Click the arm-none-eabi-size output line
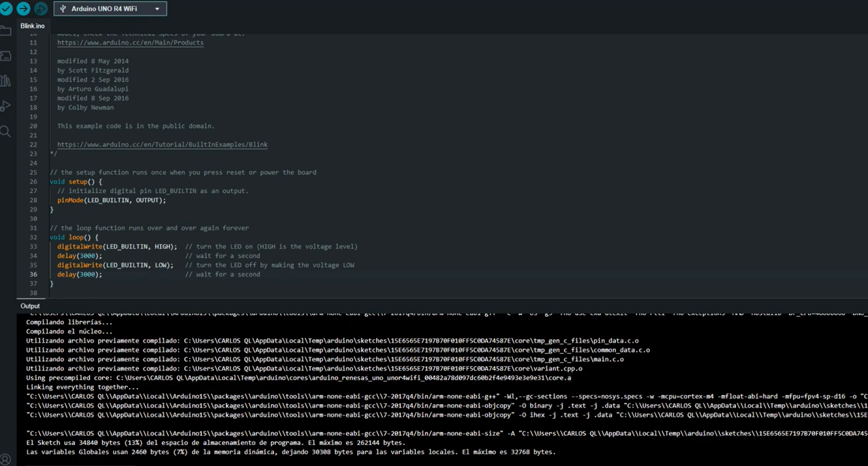The height and width of the screenshot is (466, 868). pos(447,434)
